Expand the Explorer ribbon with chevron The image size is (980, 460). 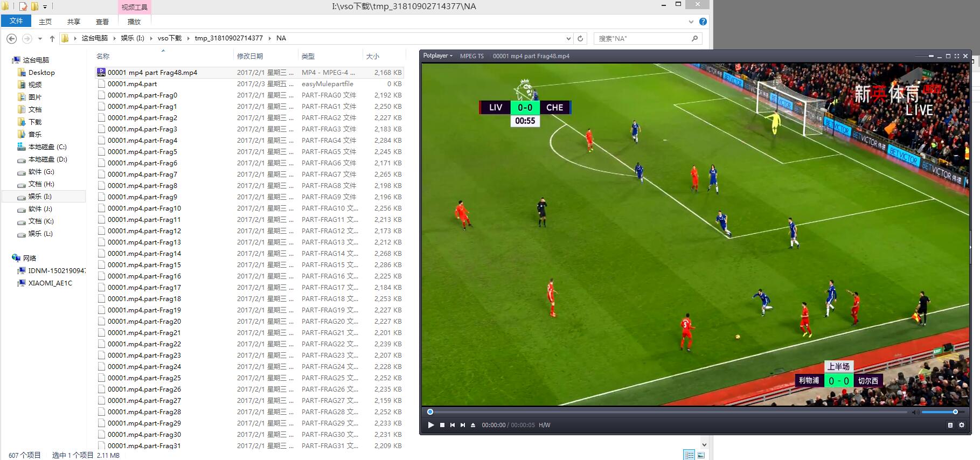tap(691, 22)
